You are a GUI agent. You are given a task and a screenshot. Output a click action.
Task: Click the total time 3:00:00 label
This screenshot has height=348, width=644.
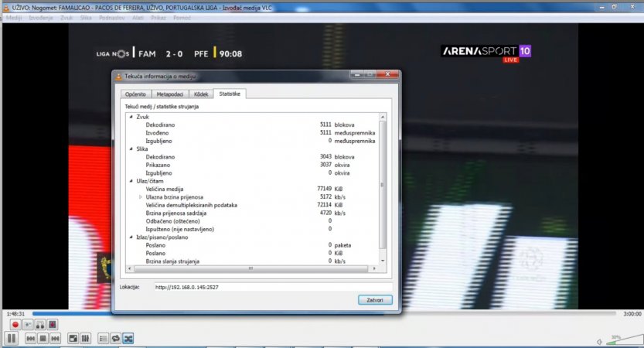pyautogui.click(x=632, y=313)
